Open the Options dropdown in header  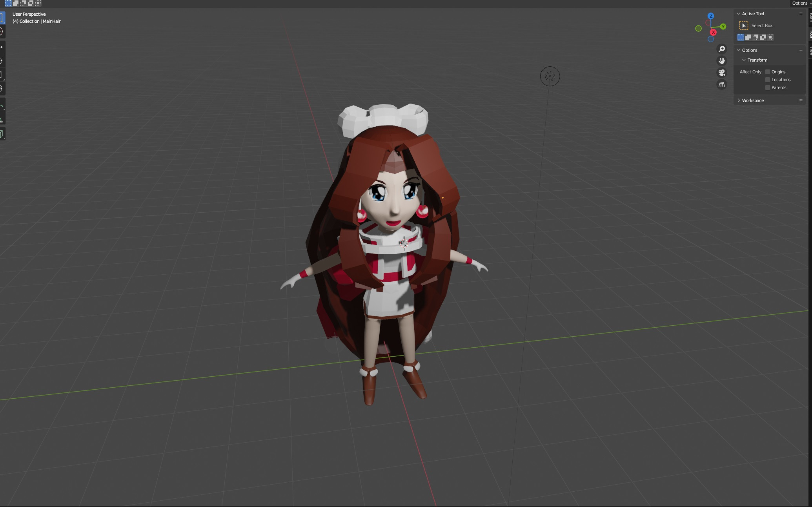[x=801, y=3]
